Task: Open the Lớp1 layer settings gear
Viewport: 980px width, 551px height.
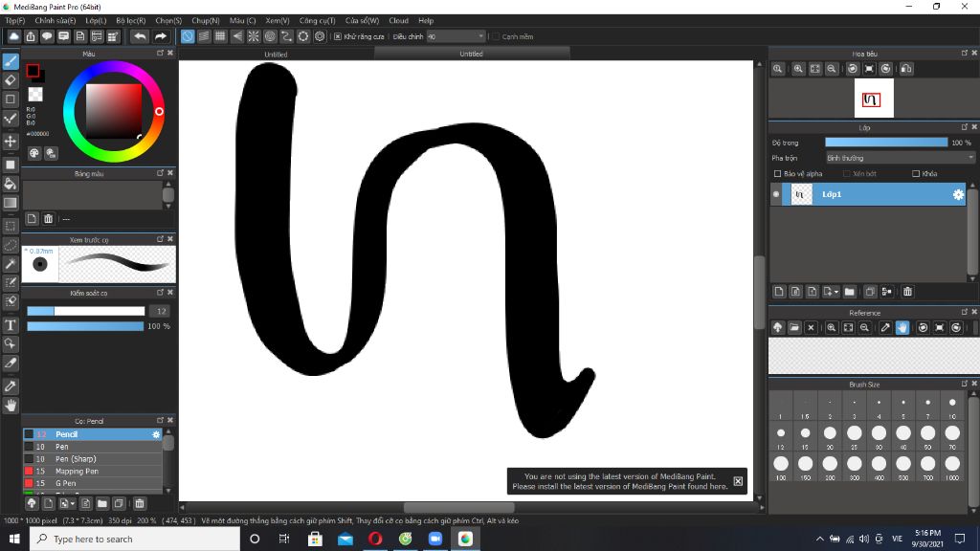Action: 957,194
